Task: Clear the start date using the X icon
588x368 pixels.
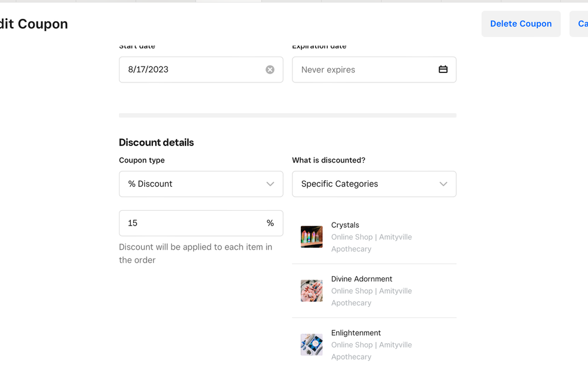Action: tap(270, 69)
